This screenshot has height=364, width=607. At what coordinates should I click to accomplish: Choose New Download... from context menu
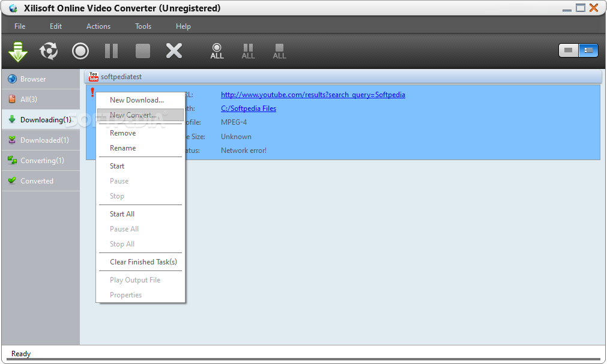[x=140, y=100]
